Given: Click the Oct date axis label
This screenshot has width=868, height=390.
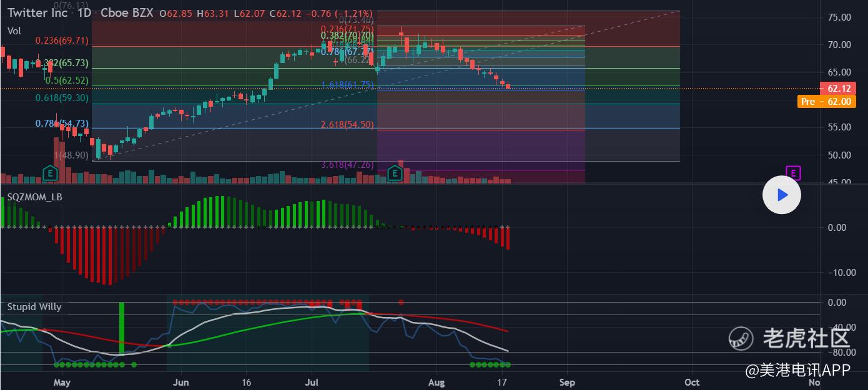Looking at the screenshot, I should click(x=692, y=382).
